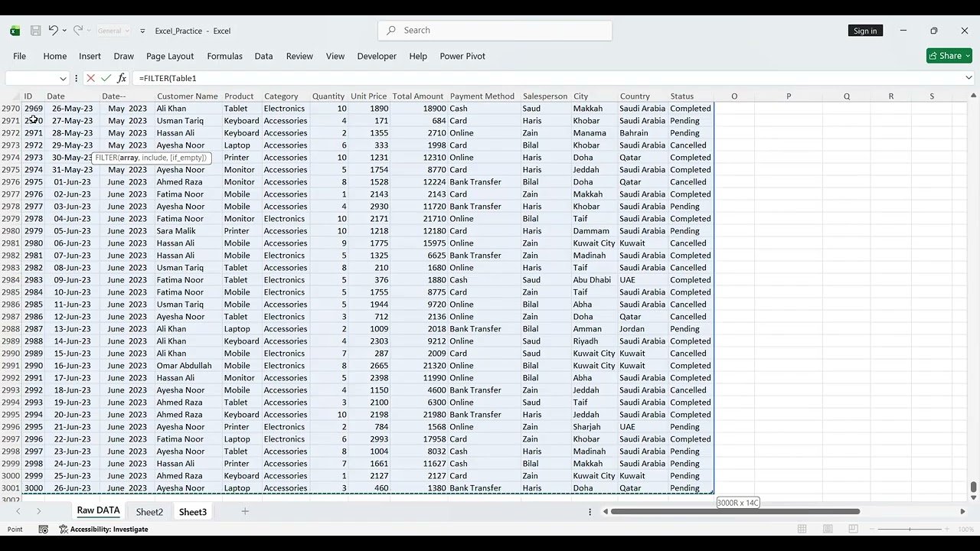Image resolution: width=980 pixels, height=551 pixels.
Task: Select column Q header
Action: pos(847,96)
